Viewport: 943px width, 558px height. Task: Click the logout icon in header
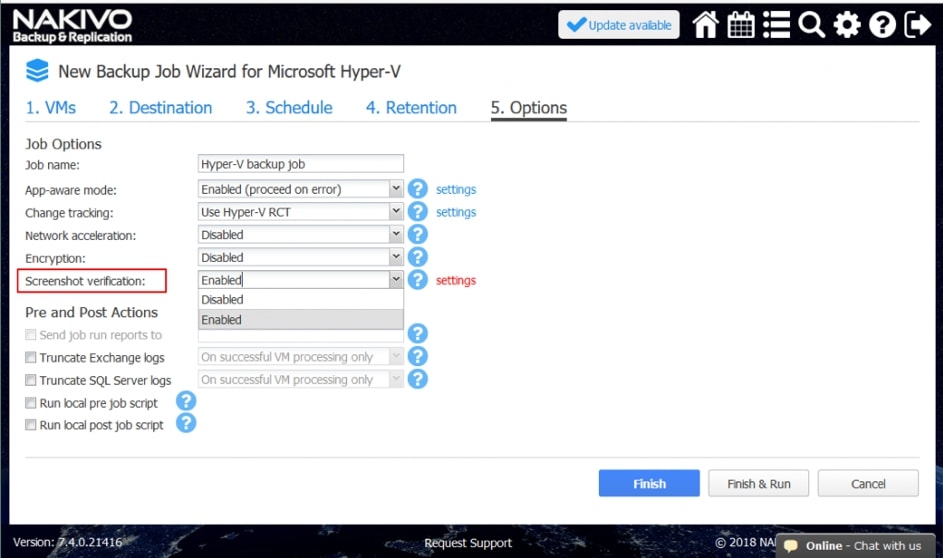coord(917,25)
